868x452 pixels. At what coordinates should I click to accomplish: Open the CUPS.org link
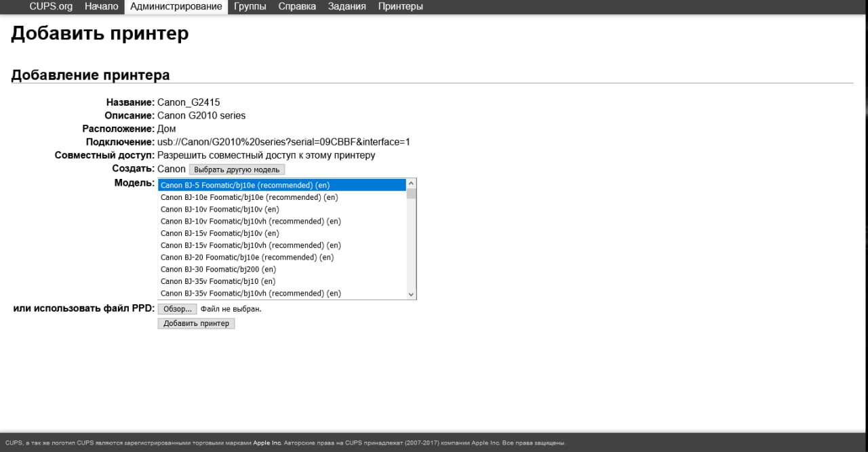click(51, 6)
